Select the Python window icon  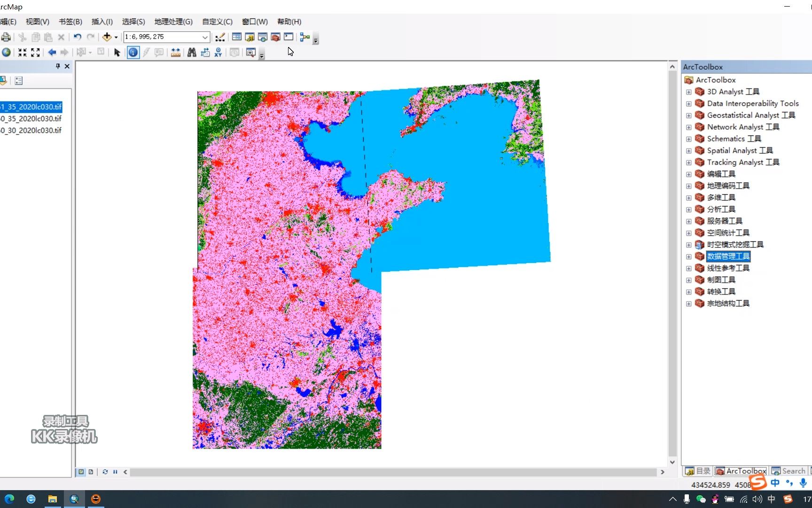pos(289,37)
